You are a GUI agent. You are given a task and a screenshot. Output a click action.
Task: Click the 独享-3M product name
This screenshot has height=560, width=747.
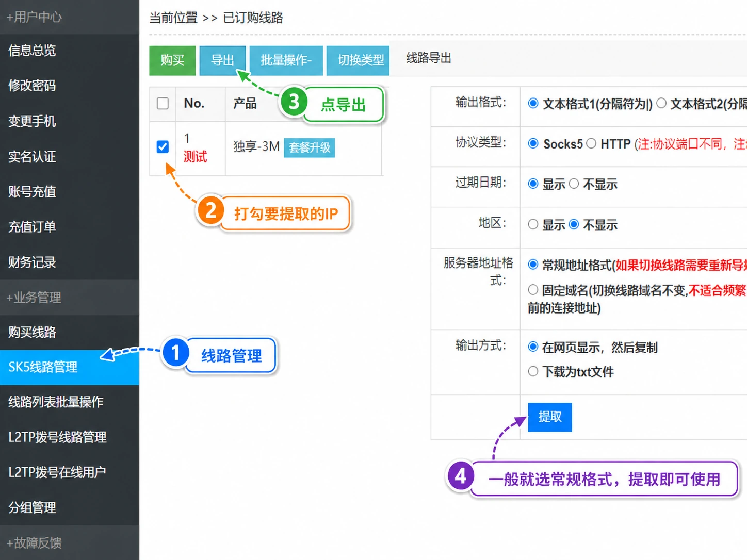[256, 147]
